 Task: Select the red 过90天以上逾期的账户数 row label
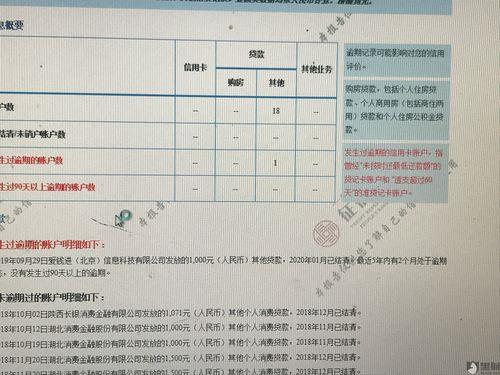48,187
